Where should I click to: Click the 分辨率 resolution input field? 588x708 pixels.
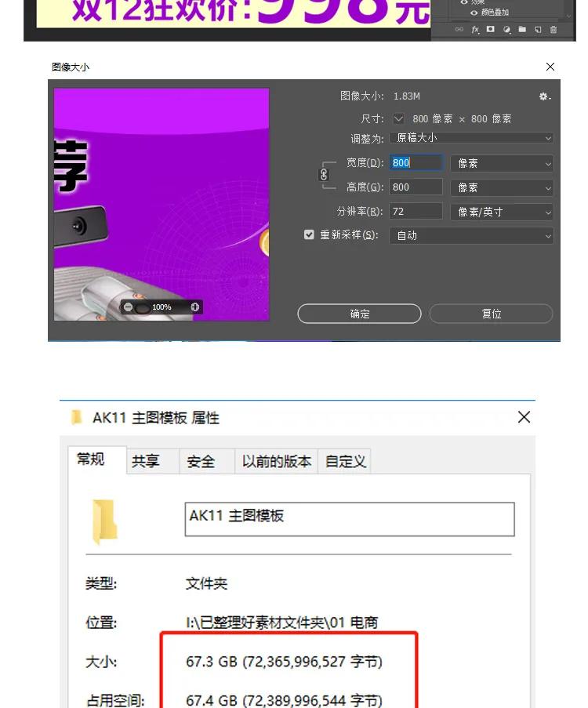click(416, 212)
